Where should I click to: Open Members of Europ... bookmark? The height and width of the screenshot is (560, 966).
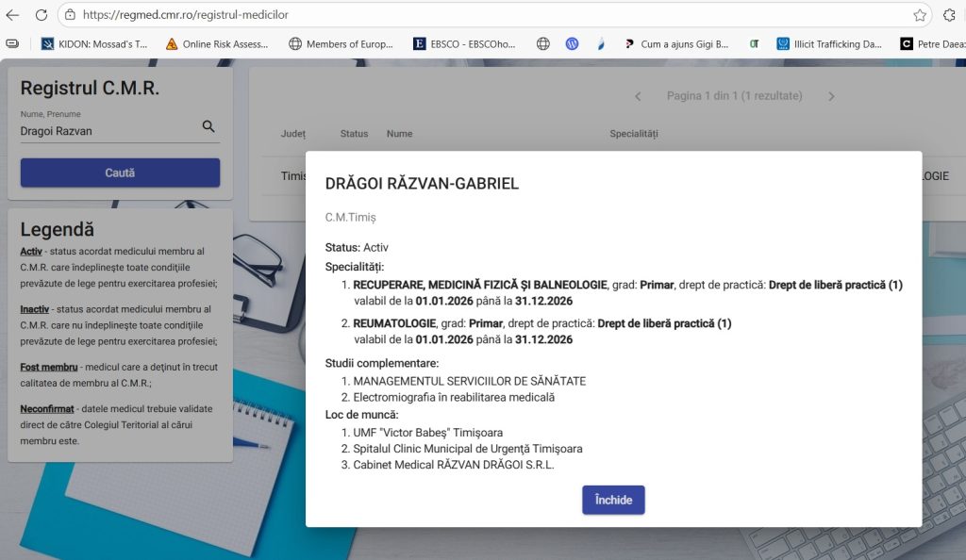pos(341,43)
